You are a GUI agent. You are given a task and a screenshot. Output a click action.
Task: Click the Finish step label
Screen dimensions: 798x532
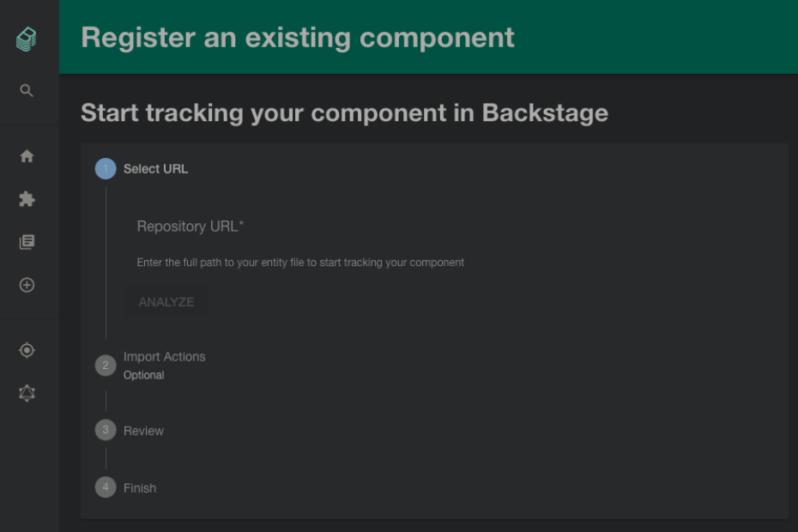(x=140, y=487)
